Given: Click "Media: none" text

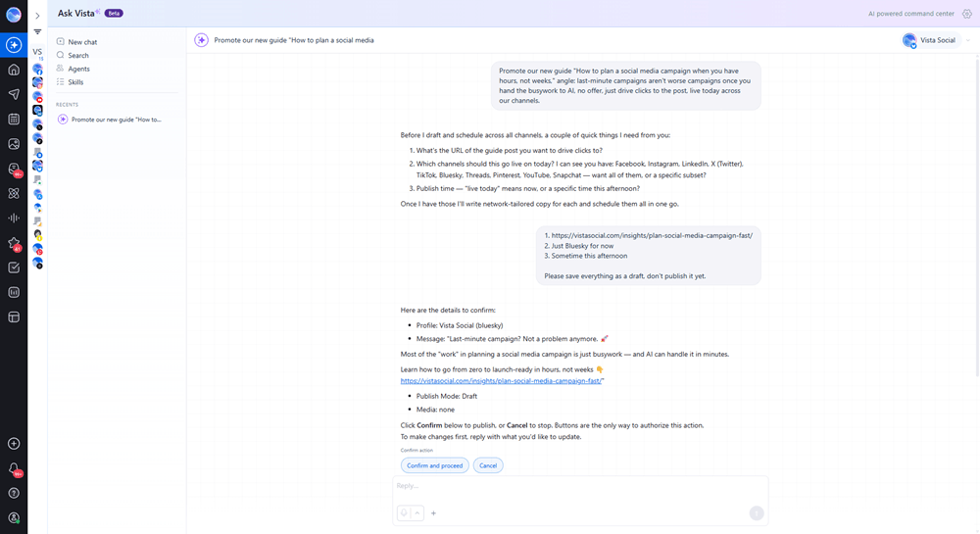Looking at the screenshot, I should point(435,410).
